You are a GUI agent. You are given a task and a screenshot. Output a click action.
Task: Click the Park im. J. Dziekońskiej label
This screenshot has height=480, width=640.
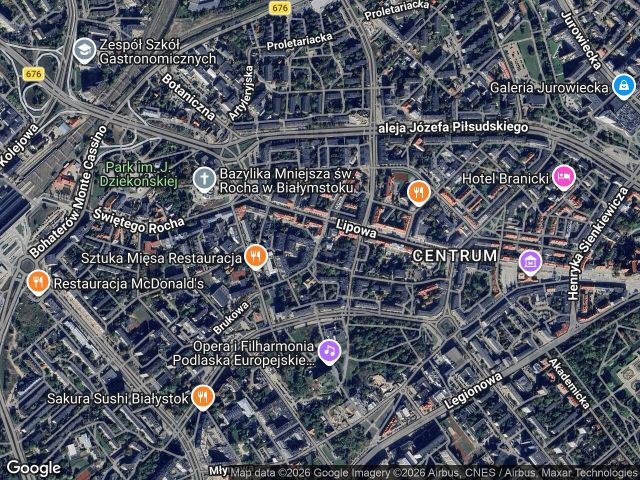139,174
